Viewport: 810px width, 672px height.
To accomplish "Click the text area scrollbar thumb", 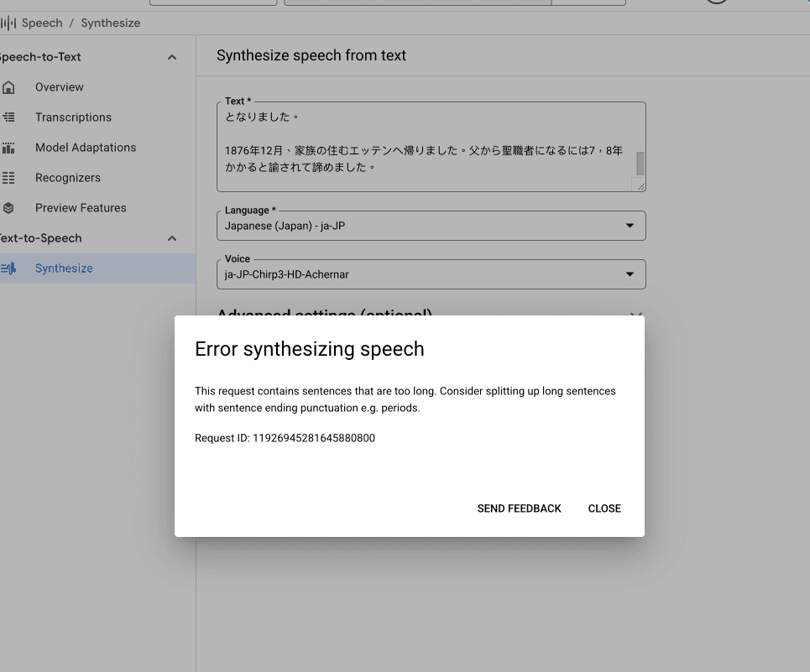I will pos(640,164).
